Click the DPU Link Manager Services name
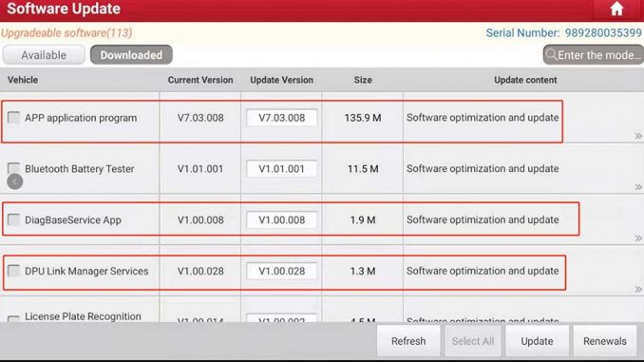Viewport: 644px width, 362px height. (x=86, y=271)
